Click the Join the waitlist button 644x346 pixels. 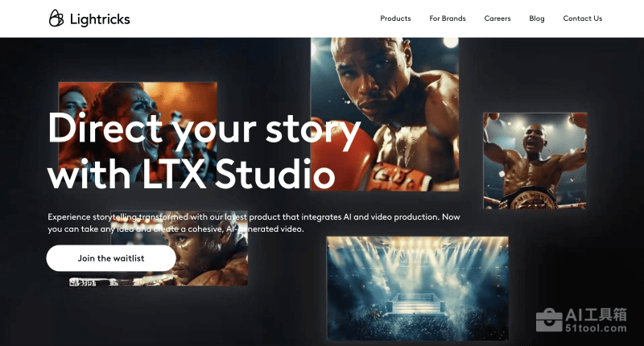pyautogui.click(x=111, y=258)
